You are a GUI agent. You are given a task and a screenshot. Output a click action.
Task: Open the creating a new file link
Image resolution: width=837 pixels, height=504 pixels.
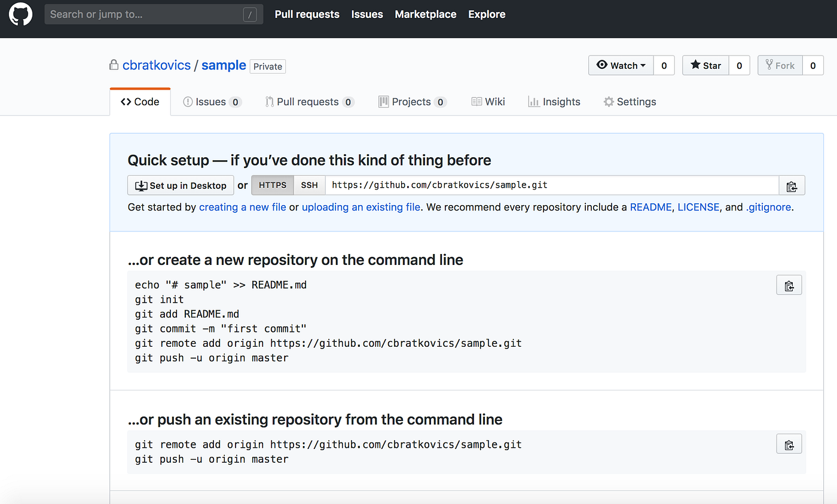242,207
